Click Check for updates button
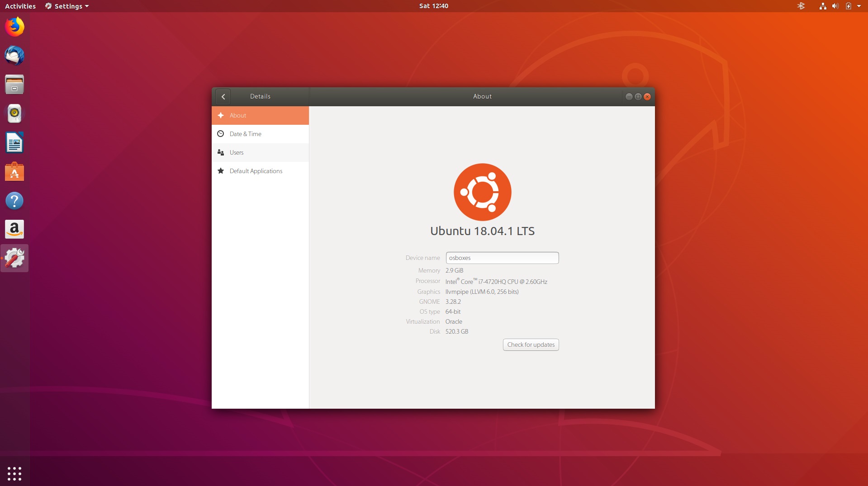 531,344
